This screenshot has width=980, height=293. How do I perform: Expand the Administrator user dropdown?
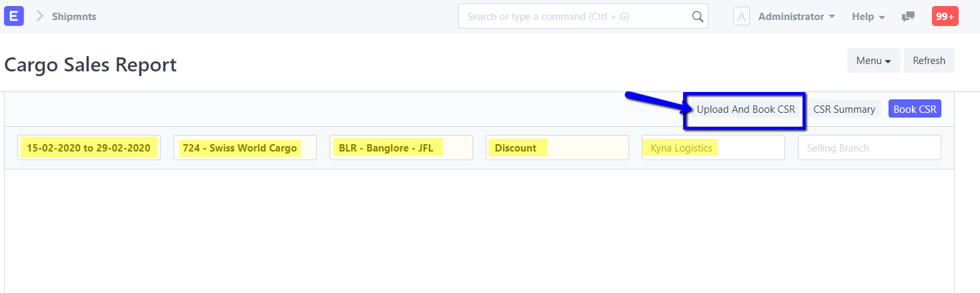(797, 17)
